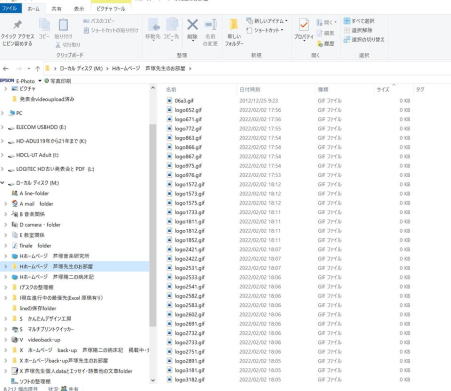451x391 pixels.
Task: Click the file icon of logo1572.gif
Action: click(x=170, y=184)
